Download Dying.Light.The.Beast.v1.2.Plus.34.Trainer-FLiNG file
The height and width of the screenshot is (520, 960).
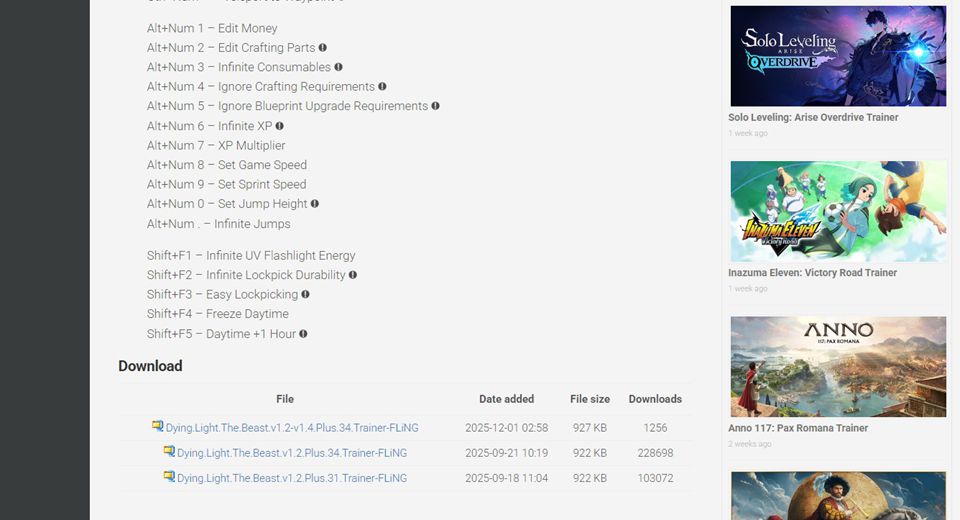tap(292, 453)
